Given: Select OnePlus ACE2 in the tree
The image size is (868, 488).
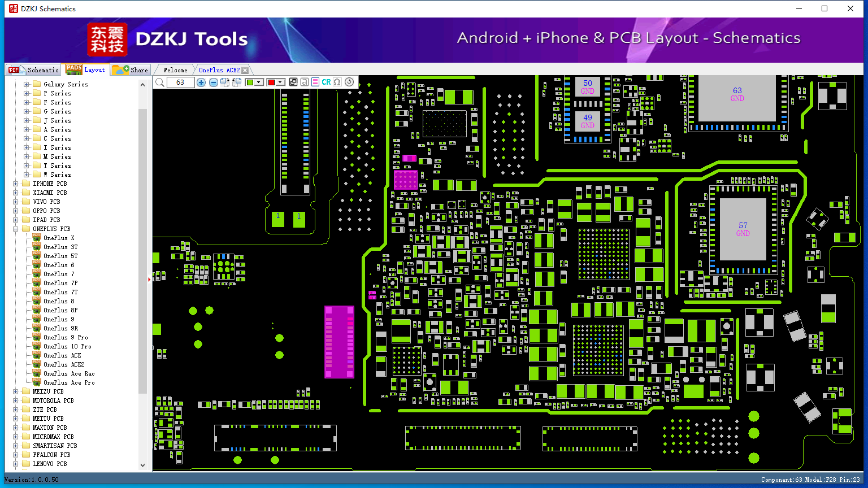Looking at the screenshot, I should (x=64, y=364).
